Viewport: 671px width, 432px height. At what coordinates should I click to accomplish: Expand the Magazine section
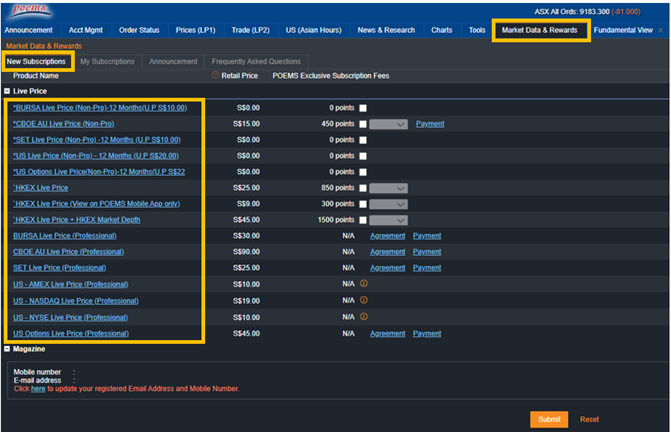tap(8, 349)
